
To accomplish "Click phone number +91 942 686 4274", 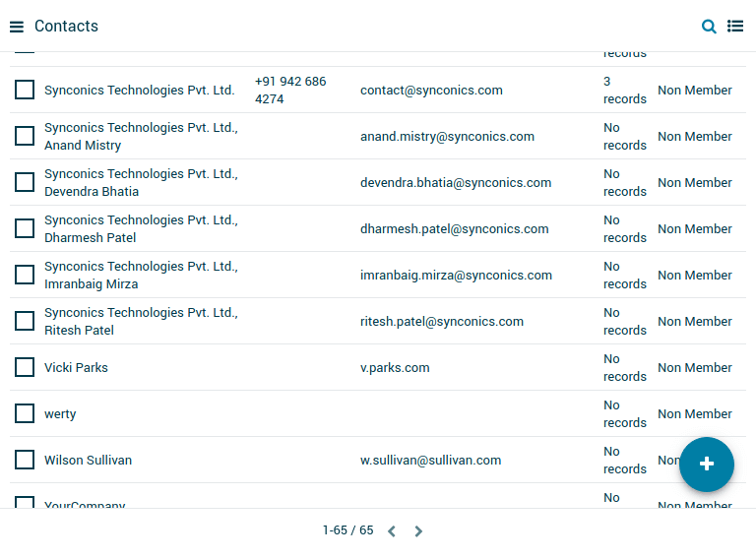I will point(290,90).
